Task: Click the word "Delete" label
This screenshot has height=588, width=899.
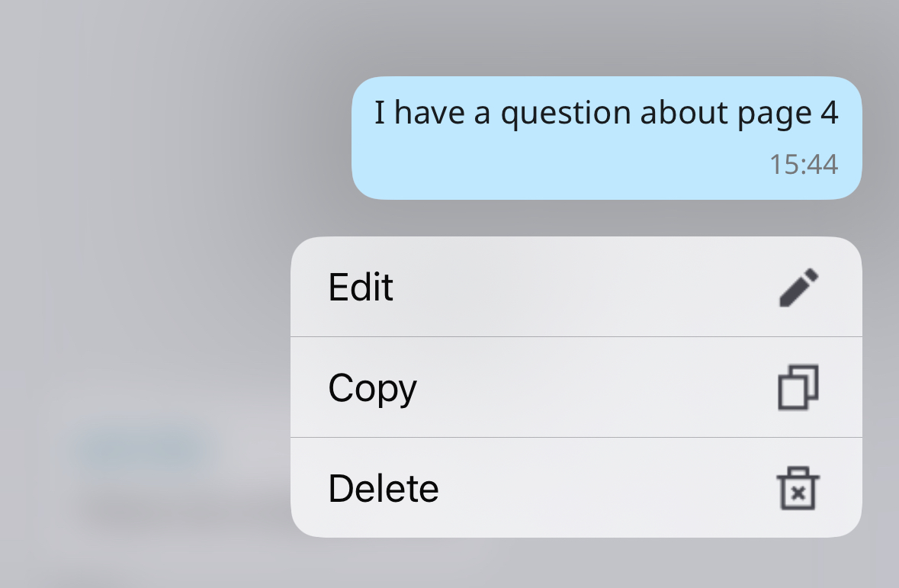Action: pyautogui.click(x=383, y=488)
